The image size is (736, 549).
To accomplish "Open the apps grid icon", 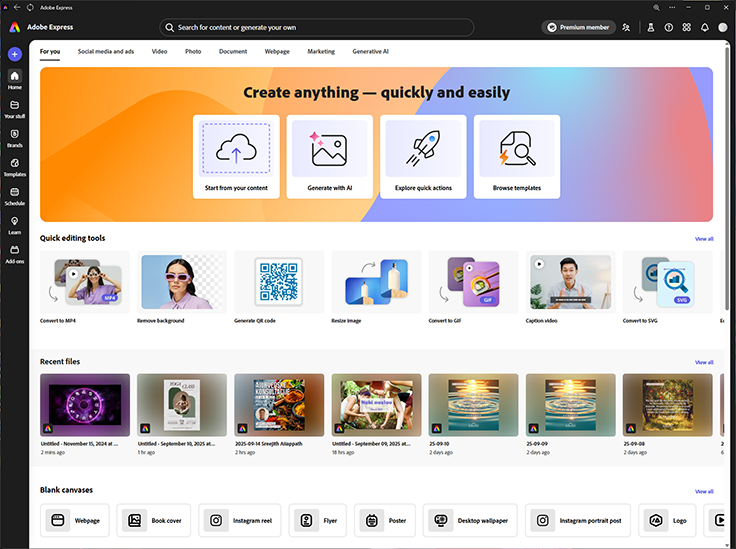I will pyautogui.click(x=686, y=28).
